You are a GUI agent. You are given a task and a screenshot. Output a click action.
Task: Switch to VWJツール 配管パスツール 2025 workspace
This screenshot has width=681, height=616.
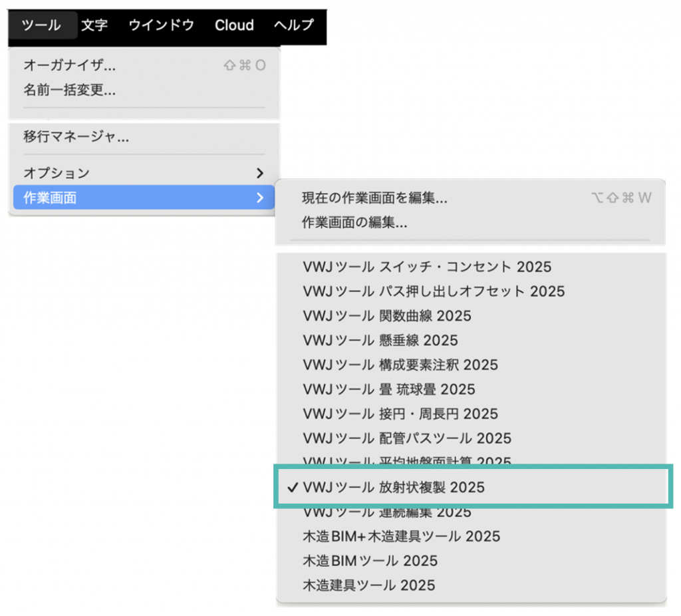471,438
